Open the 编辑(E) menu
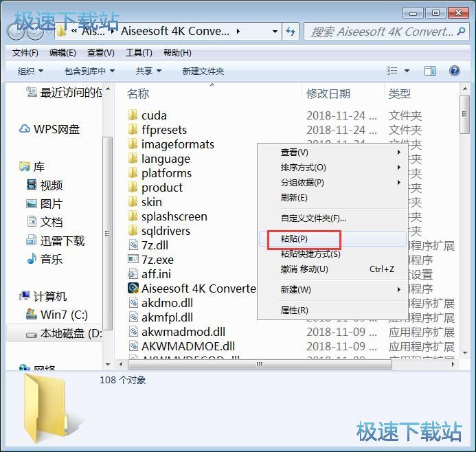This screenshot has width=476, height=452. click(63, 53)
